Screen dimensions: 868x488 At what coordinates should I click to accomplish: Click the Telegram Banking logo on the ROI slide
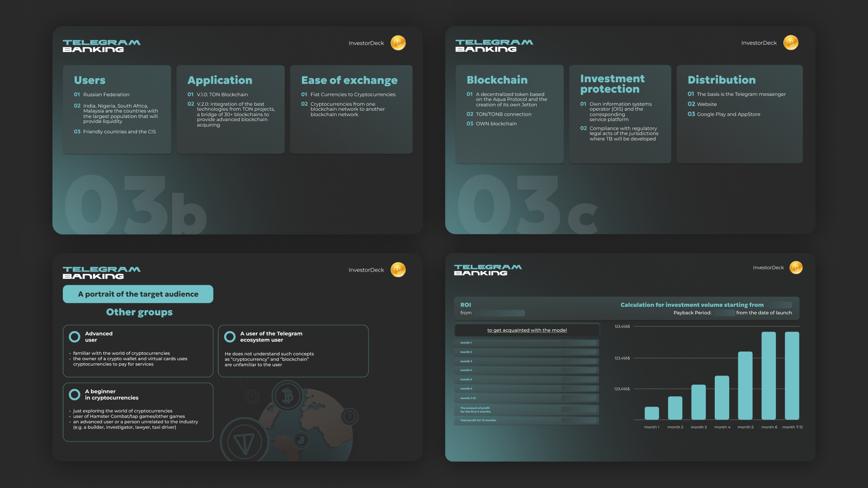488,270
